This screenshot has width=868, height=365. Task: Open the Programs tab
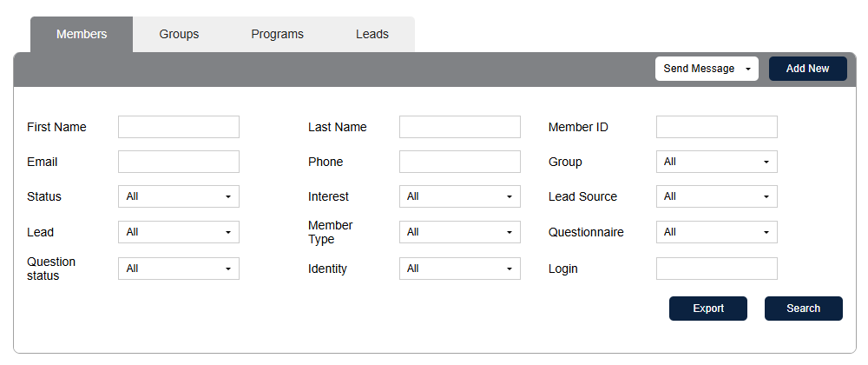coord(277,35)
